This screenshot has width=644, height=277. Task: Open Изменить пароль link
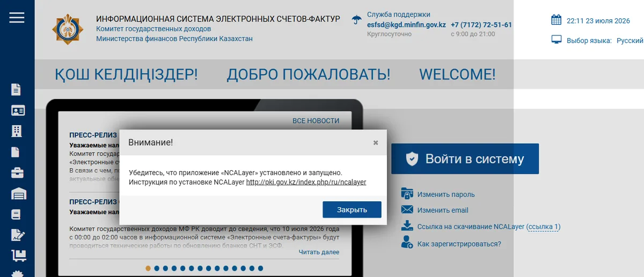pos(446,194)
